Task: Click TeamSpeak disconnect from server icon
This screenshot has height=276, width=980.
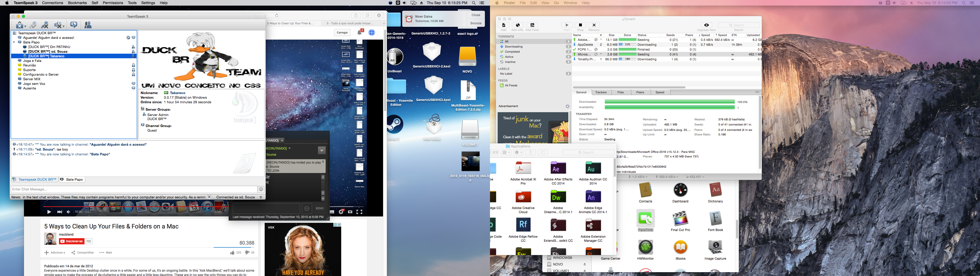Action: pos(45,25)
